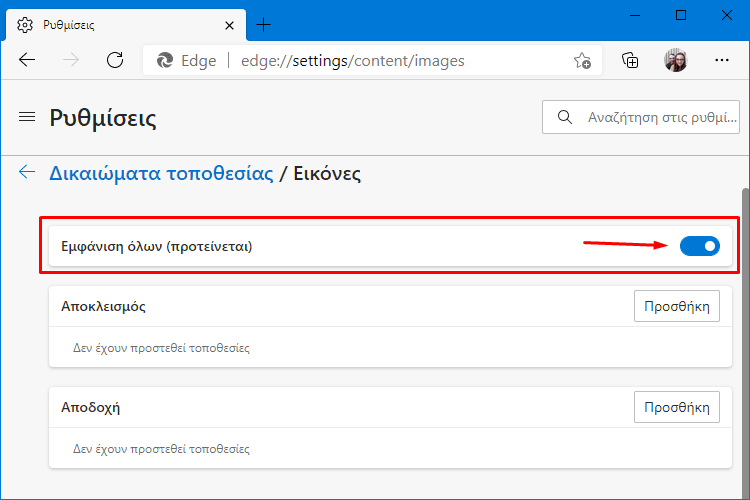Open a new tab with plus button
The height and width of the screenshot is (500, 750).
click(264, 25)
